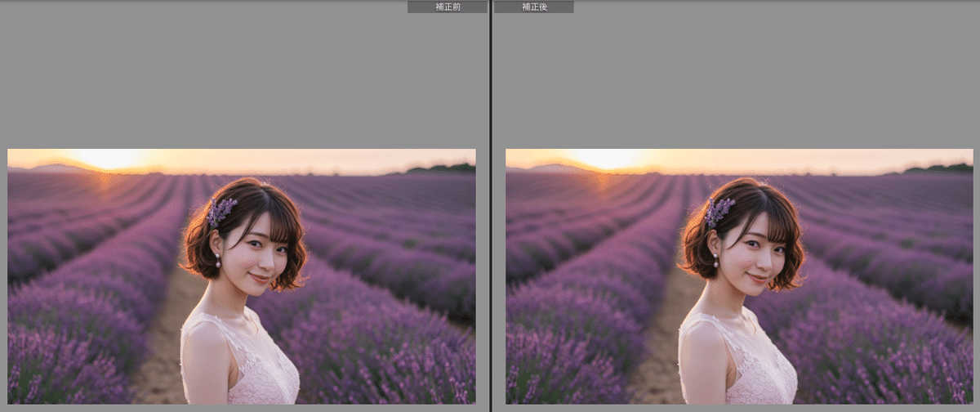Click the lavender hair clip in after photo
Viewport: 980px width, 412px height.
719,211
